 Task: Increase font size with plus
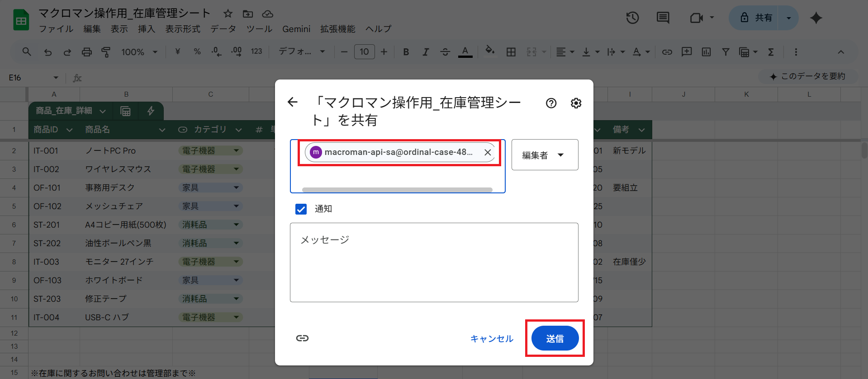(384, 52)
